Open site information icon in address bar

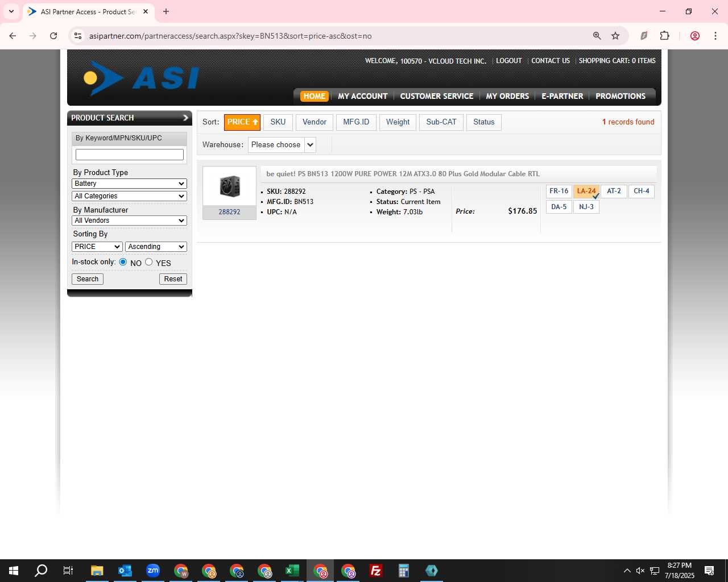(78, 36)
